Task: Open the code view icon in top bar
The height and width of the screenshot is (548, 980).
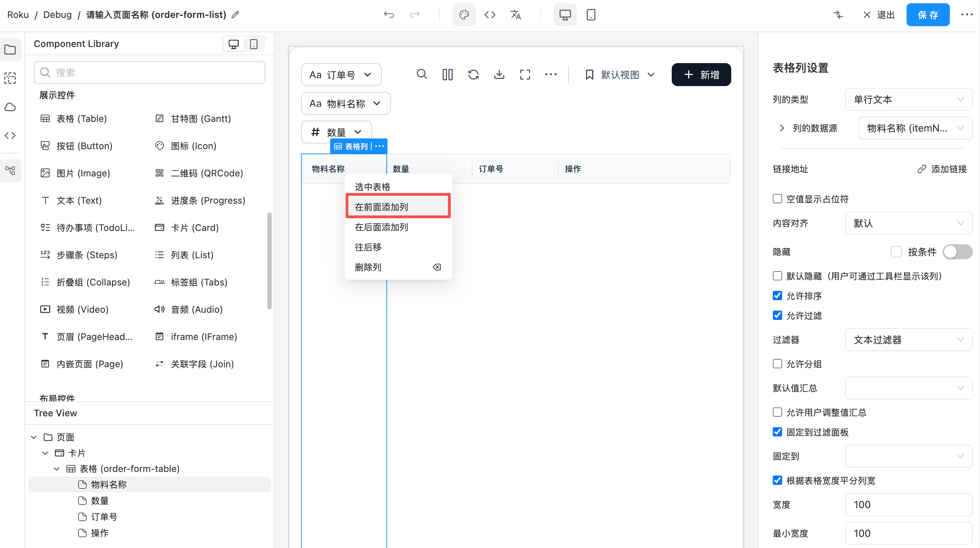Action: click(x=490, y=15)
